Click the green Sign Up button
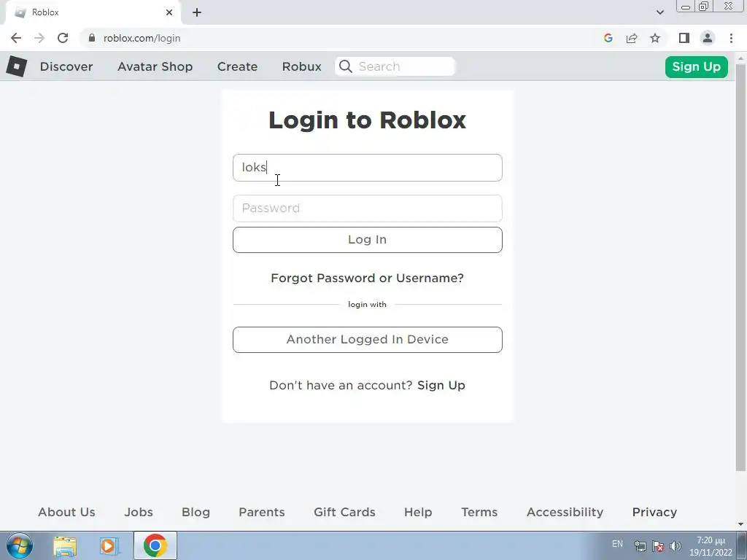The image size is (747, 560). tap(696, 66)
